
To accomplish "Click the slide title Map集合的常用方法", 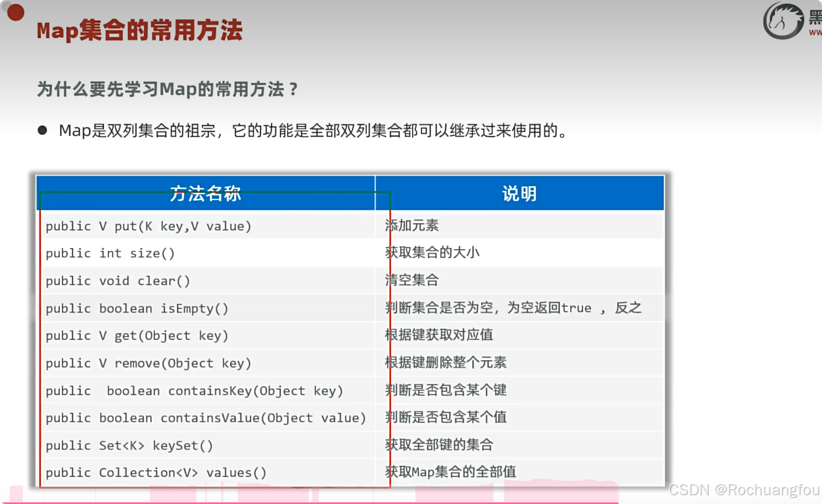I will pos(139,32).
